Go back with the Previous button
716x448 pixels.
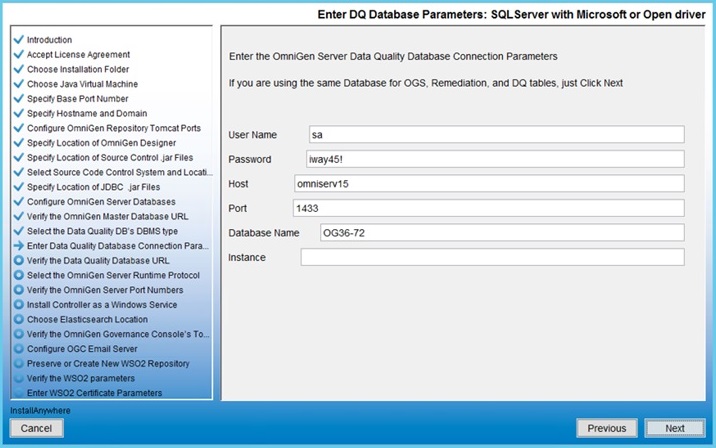coord(606,428)
